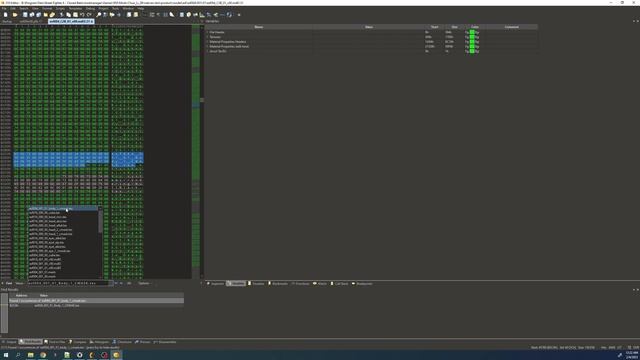Image resolution: width=640 pixels, height=360 pixels.
Task: Open the File menu
Action: (x=4, y=9)
